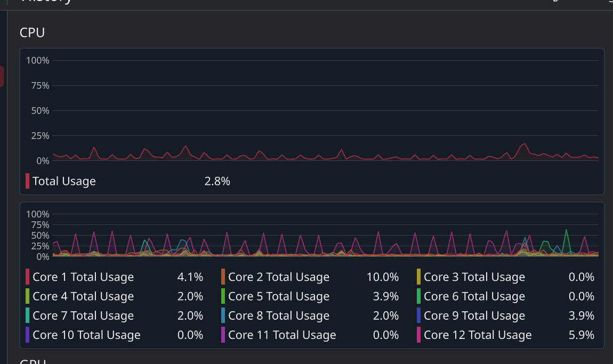The image size is (613, 364).
Task: Select the Core 3 Total Usage label
Action: (x=474, y=277)
